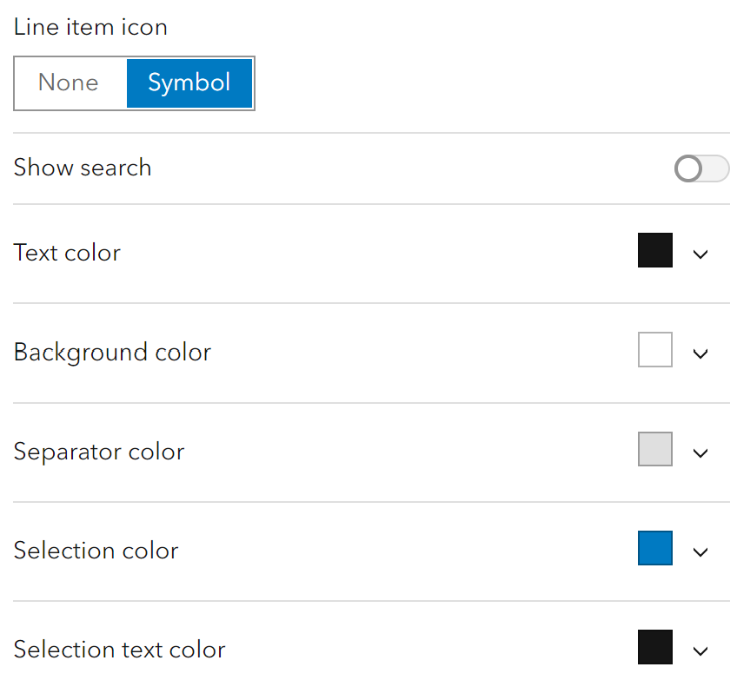Select the None line item icon option
Image resolution: width=737 pixels, height=700 pixels.
pyautogui.click(x=69, y=83)
